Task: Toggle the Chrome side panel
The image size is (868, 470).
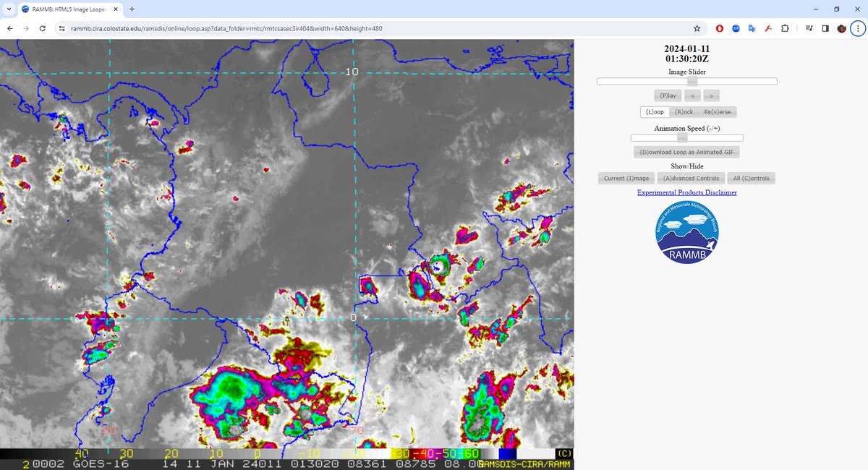Action: [825, 28]
